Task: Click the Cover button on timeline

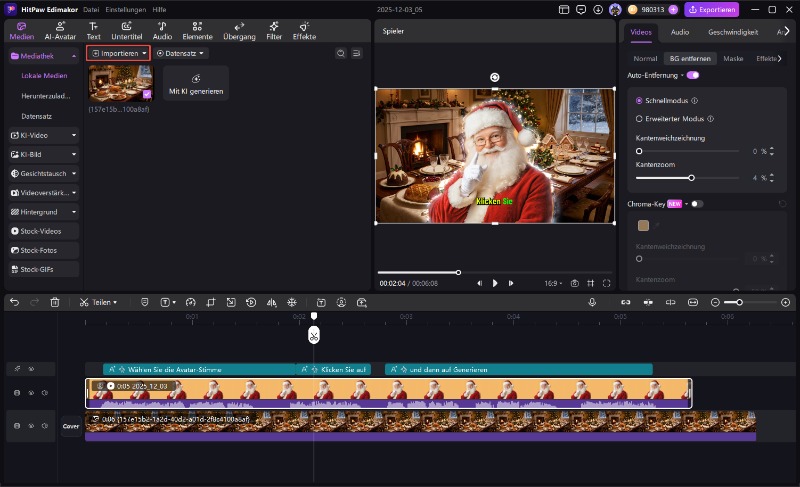Action: coord(71,426)
